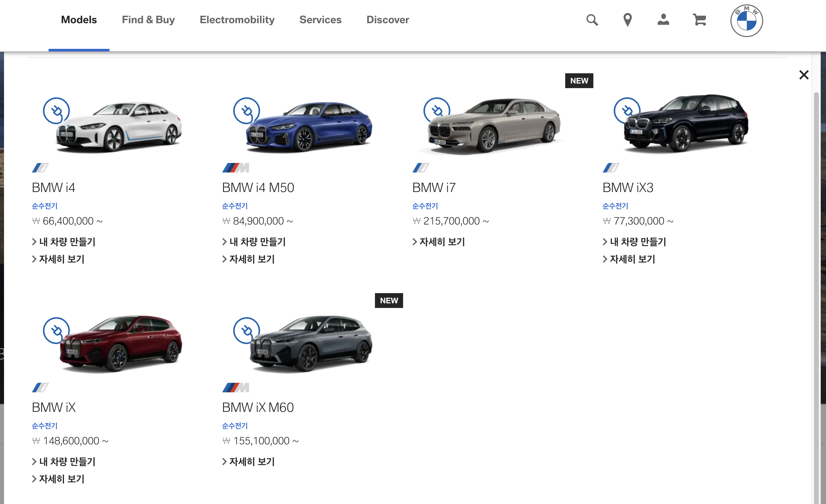Click the BMW roundel logo
The width and height of the screenshot is (826, 504).
(x=746, y=21)
